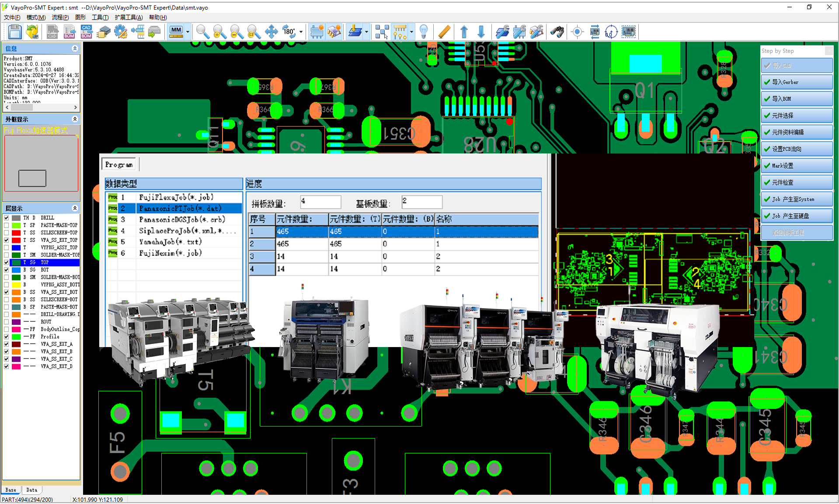Image resolution: width=839 pixels, height=504 pixels.
Task: Toggle the VFA_SS_EXT_TOP layer checkbox
Action: 7,240
